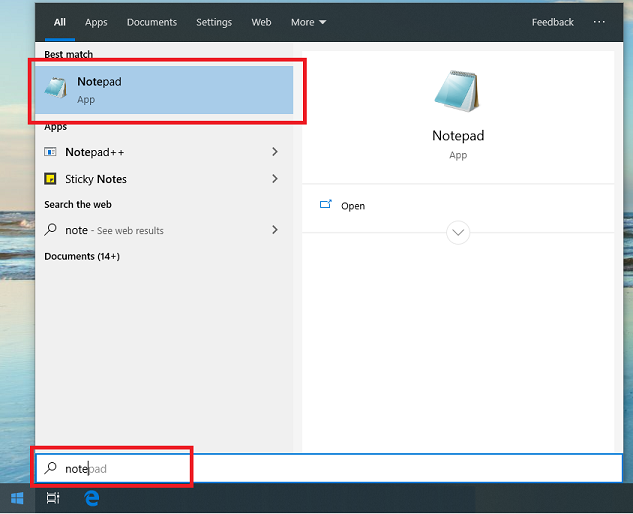
Task: Click the large Notepad icon in preview pane
Action: pos(457,92)
